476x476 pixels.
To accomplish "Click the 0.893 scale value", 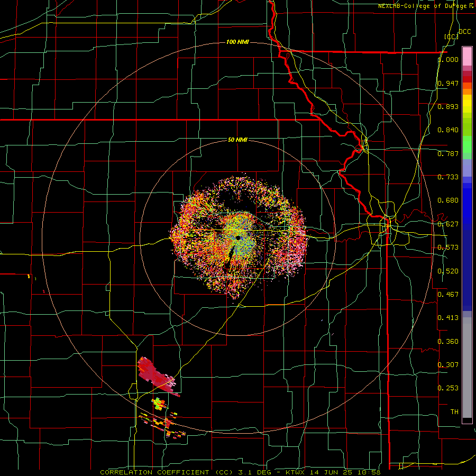I will (x=448, y=106).
